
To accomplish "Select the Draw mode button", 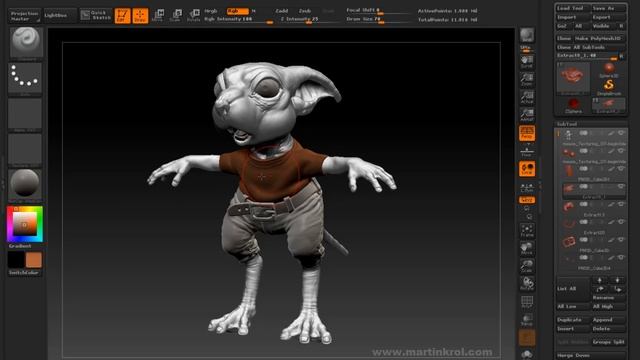I will [x=140, y=16].
